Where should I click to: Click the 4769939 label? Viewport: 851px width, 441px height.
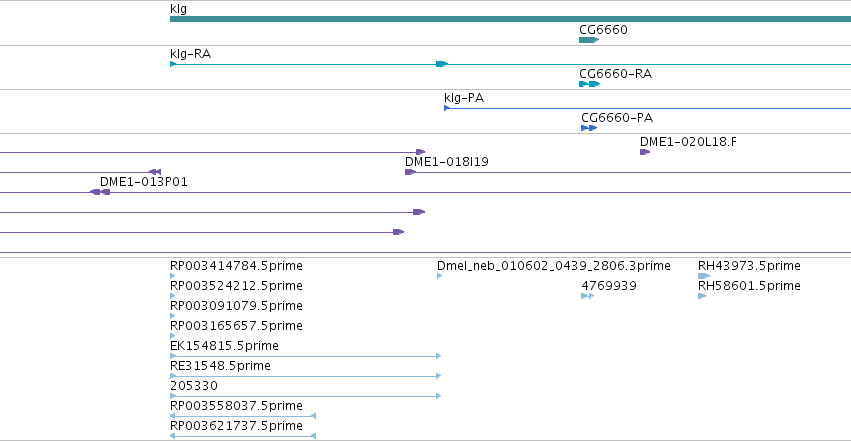pos(609,286)
